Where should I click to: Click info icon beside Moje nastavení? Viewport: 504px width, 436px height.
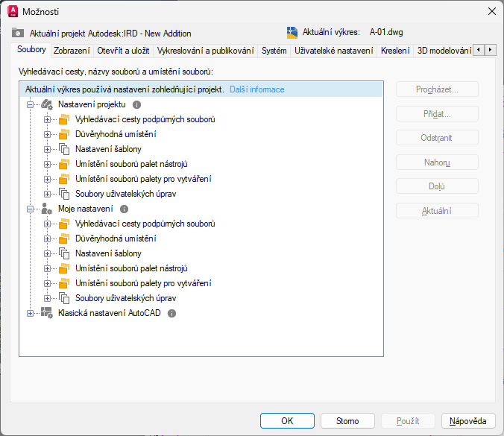[124, 209]
